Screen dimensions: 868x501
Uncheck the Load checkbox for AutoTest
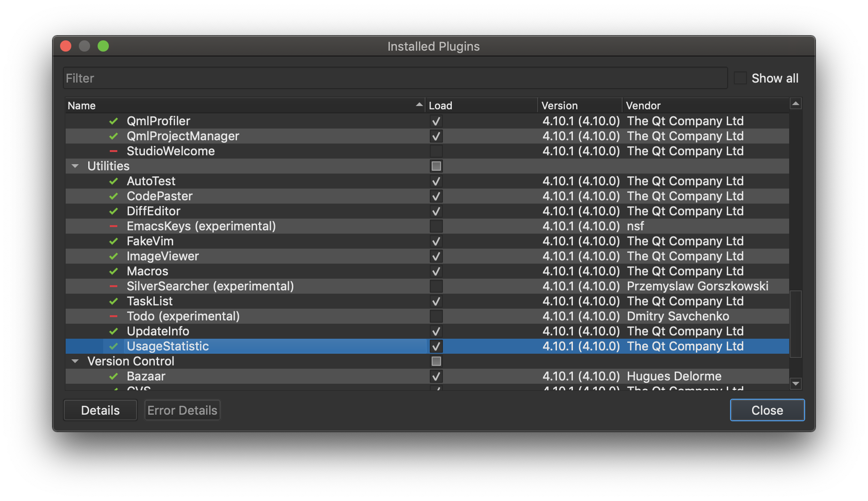[x=436, y=181]
